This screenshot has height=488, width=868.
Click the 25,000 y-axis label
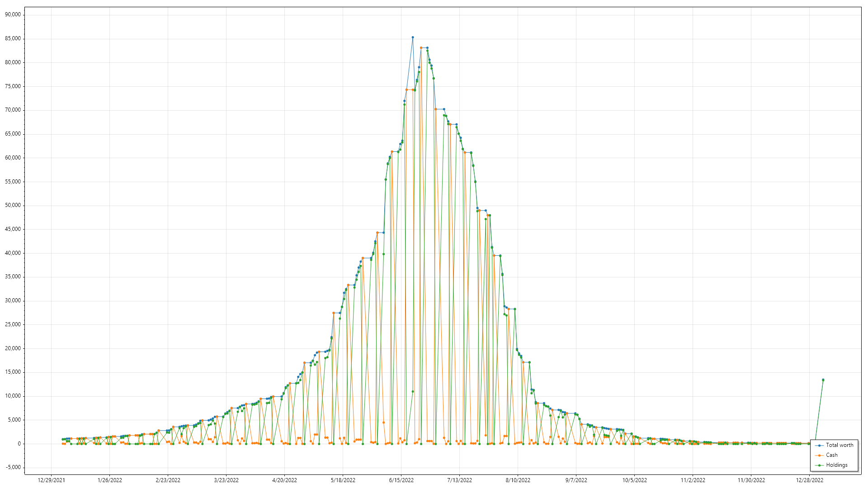click(x=13, y=324)
